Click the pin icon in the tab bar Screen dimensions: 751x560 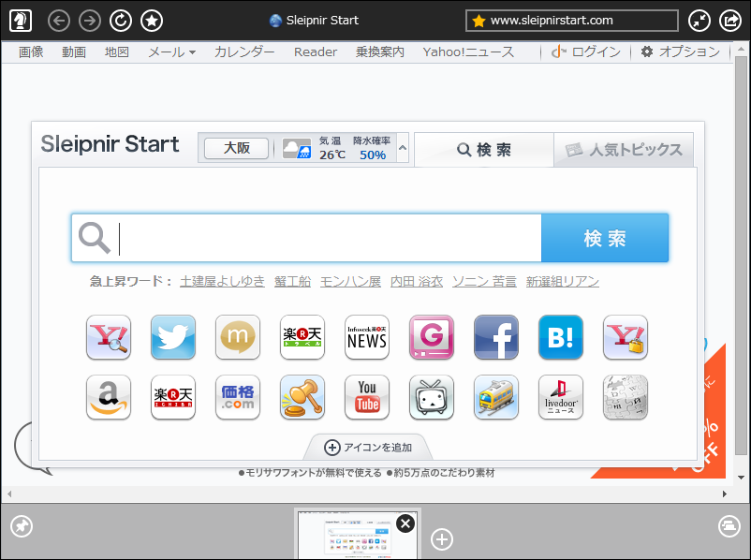point(22,526)
